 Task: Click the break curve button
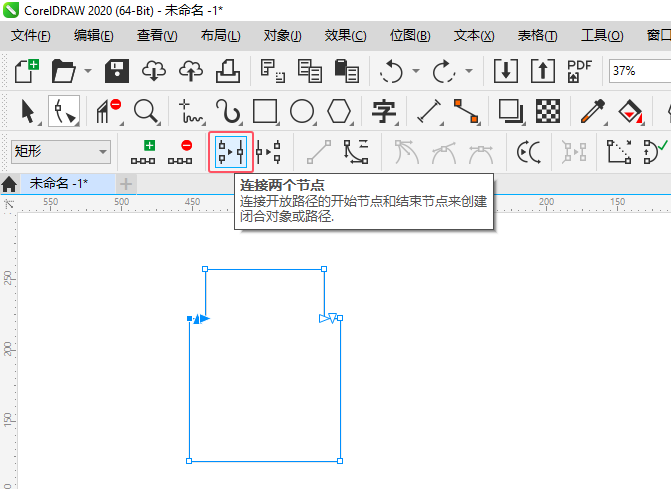(x=268, y=152)
